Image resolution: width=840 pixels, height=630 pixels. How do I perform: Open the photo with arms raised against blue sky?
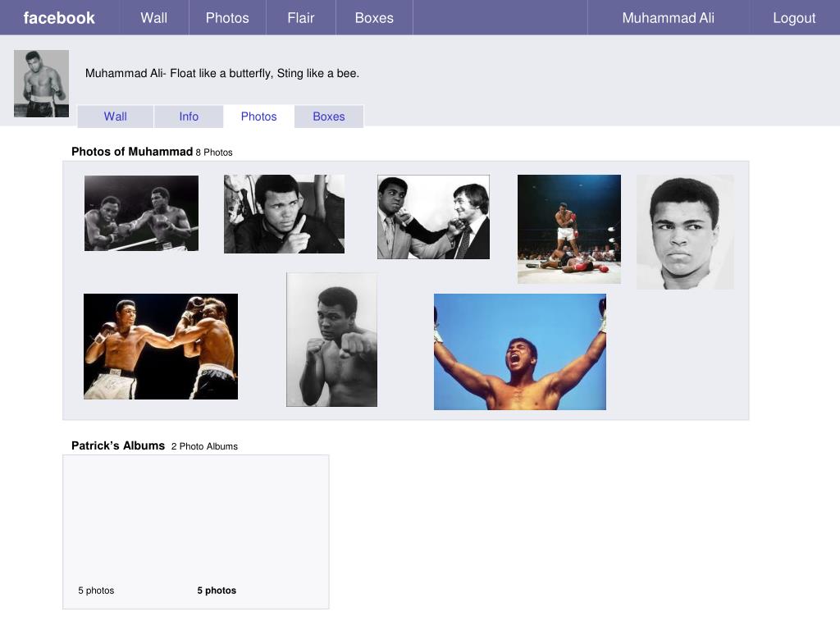pyautogui.click(x=519, y=352)
